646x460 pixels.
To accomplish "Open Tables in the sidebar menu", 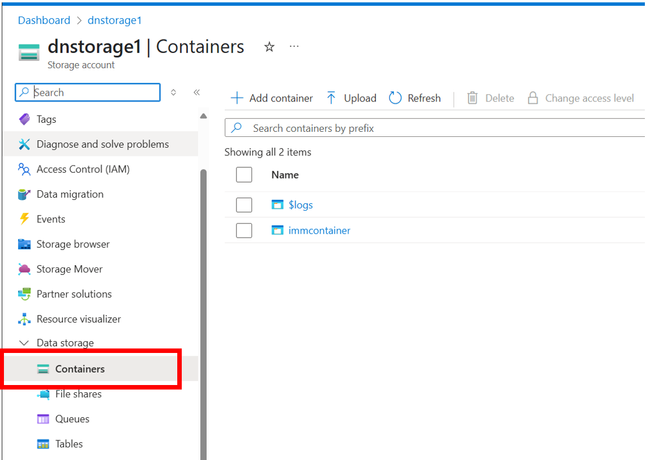I will coord(101,444).
